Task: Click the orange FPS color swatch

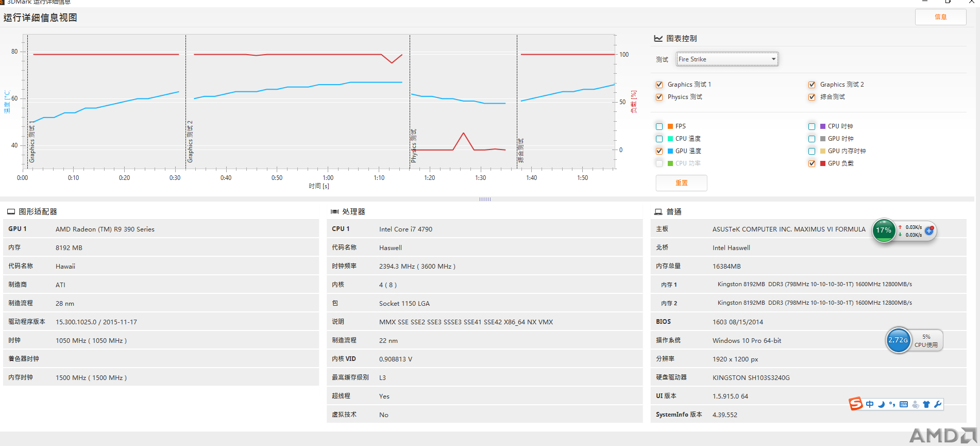Action: click(670, 126)
